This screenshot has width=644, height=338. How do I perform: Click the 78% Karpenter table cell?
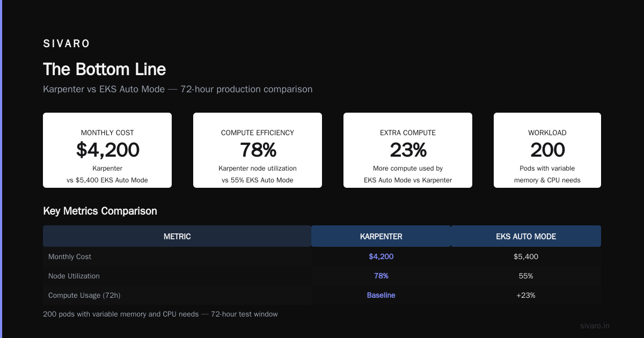pyautogui.click(x=381, y=276)
